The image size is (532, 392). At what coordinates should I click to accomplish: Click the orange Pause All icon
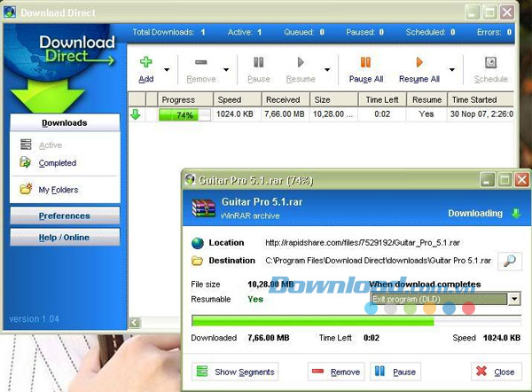pyautogui.click(x=365, y=62)
